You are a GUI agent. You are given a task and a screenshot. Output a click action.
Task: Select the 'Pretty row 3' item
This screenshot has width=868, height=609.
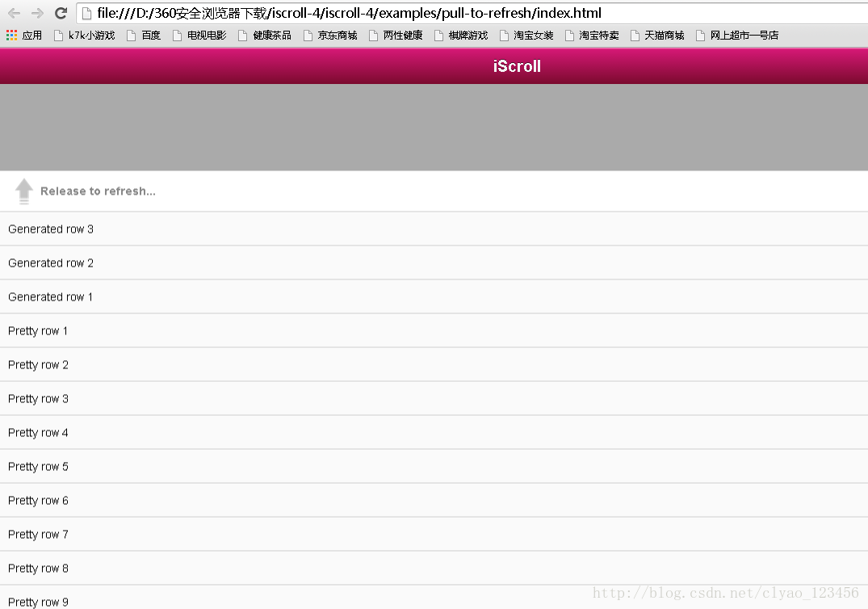point(434,399)
